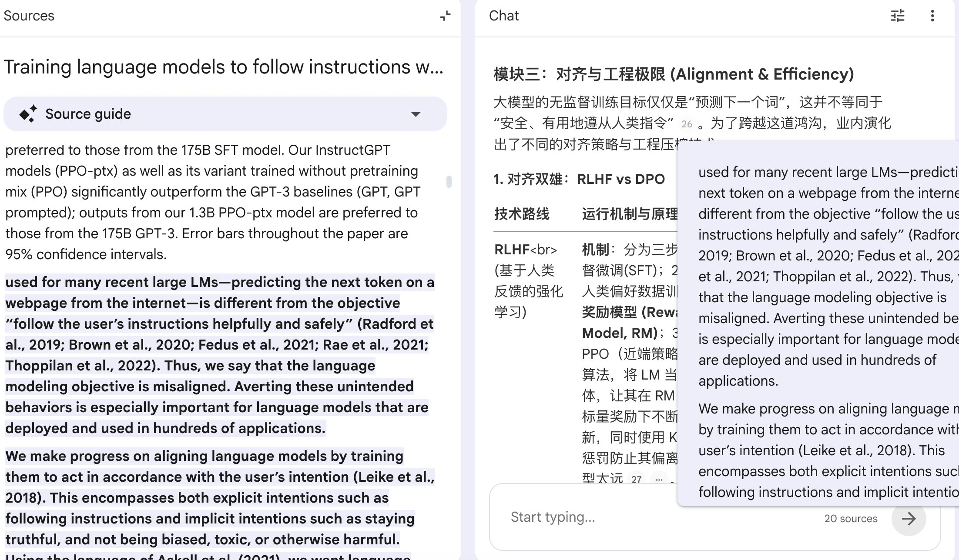This screenshot has height=560, width=959.
Task: Collapse the source viewer using the shrink icon
Action: point(445,16)
